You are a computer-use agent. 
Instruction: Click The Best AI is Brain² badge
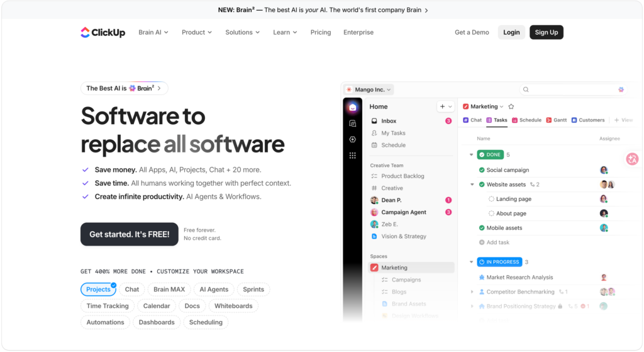[124, 88]
